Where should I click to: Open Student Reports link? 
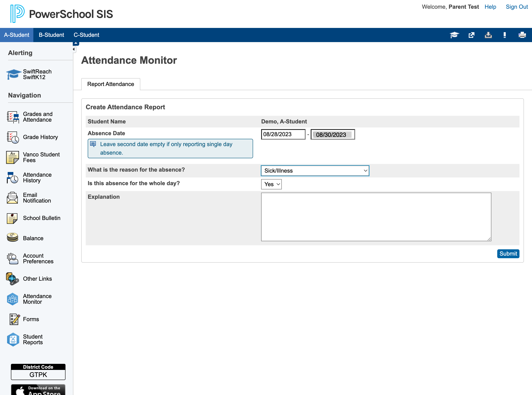click(x=33, y=340)
